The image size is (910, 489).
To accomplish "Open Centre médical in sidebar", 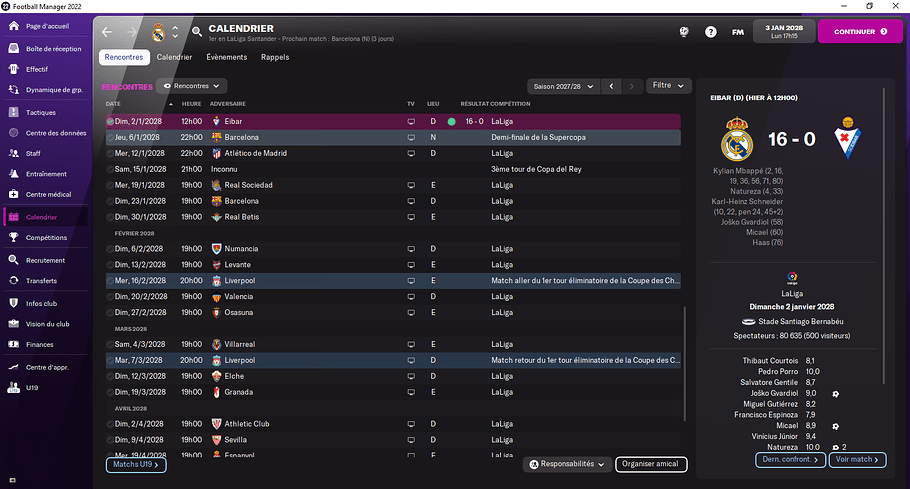I will [x=48, y=195].
